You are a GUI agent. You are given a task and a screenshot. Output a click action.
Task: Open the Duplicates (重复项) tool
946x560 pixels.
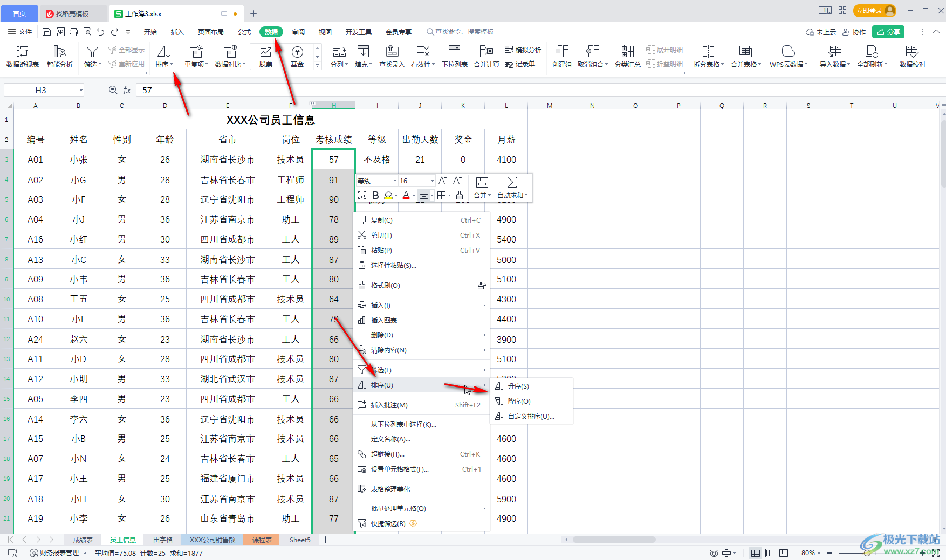pos(196,57)
